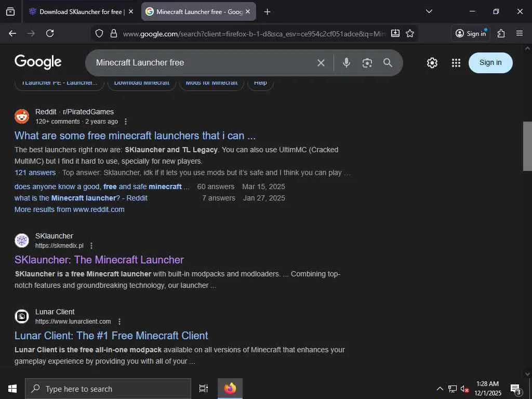This screenshot has height=399, width=532.
Task: View site security lock info
Action: 114,33
